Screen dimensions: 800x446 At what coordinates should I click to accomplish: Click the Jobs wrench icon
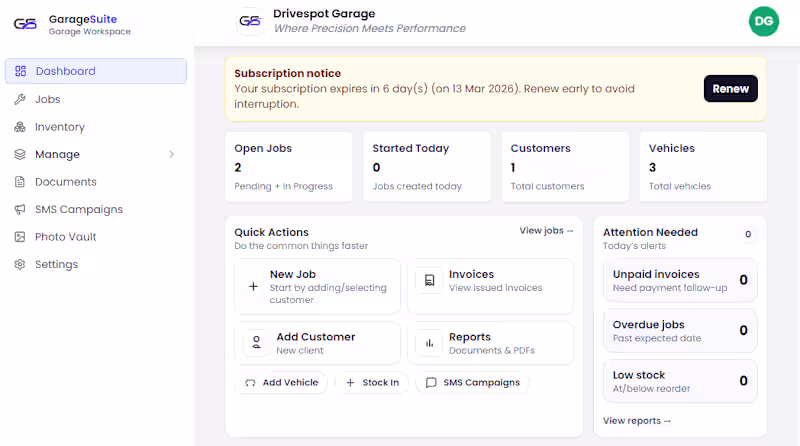(x=20, y=99)
